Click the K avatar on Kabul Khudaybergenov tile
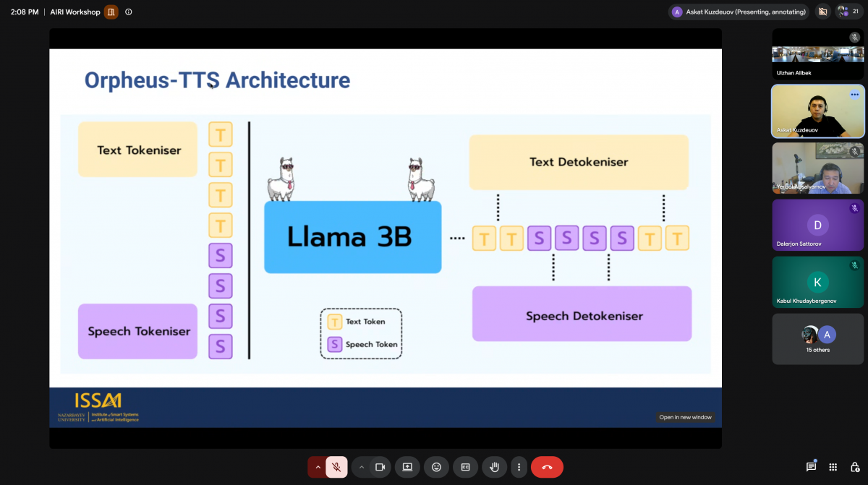Screen dimensions: 868x485 [x=817, y=282]
